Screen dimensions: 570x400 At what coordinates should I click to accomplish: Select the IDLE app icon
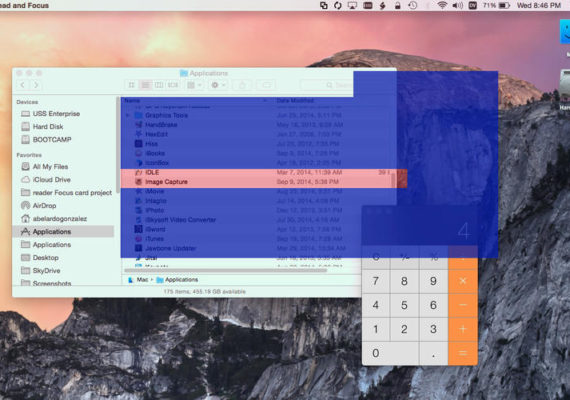pyautogui.click(x=139, y=172)
